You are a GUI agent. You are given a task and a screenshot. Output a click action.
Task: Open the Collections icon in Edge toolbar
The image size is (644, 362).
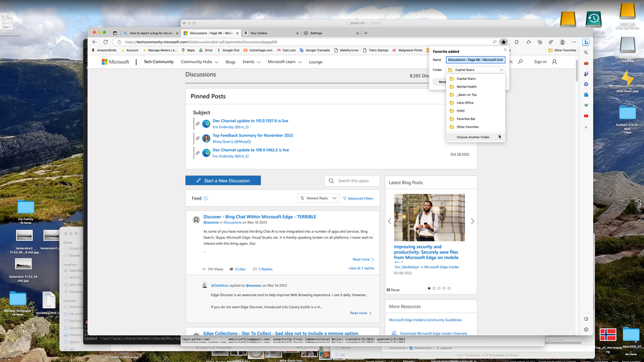pyautogui.click(x=540, y=42)
